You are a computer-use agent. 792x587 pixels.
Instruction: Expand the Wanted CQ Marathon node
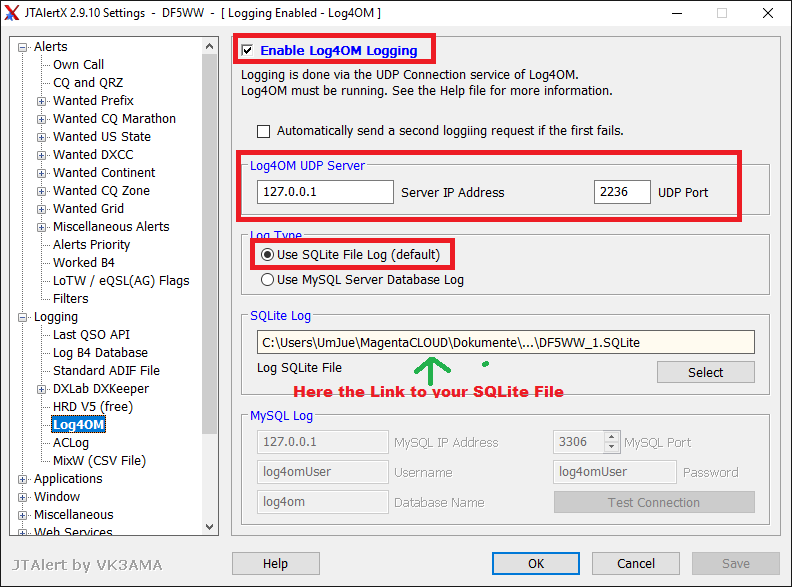tap(41, 119)
